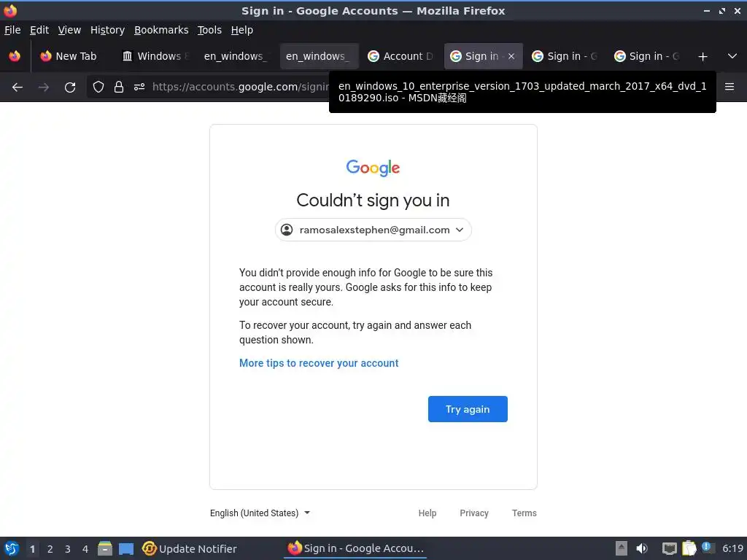Image resolution: width=747 pixels, height=560 pixels.
Task: Click the padlock site security icon
Action: point(119,87)
